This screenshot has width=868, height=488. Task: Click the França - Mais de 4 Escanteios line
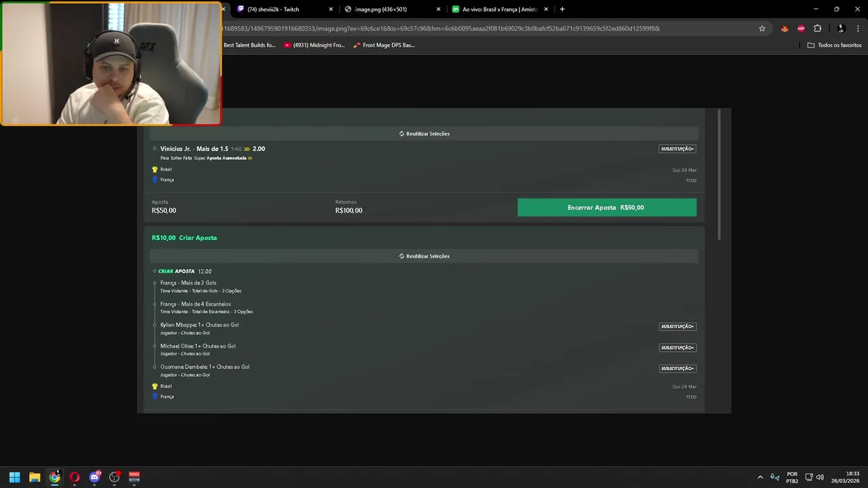tap(195, 304)
